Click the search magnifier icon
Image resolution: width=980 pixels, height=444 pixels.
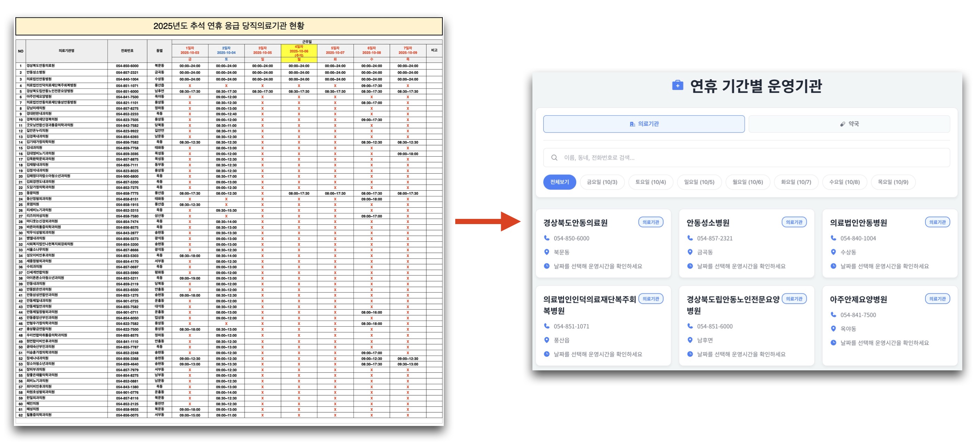(554, 157)
